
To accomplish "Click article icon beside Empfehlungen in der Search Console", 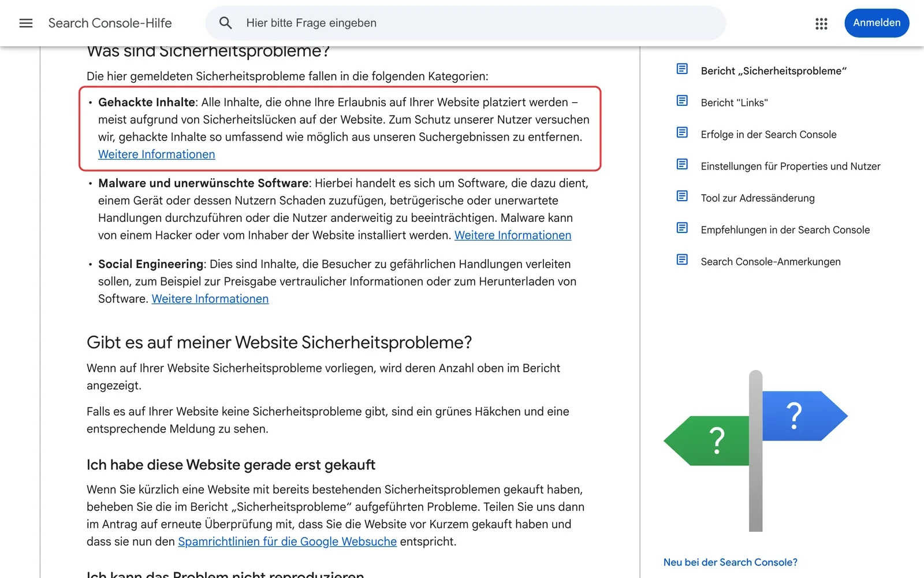I will (682, 228).
